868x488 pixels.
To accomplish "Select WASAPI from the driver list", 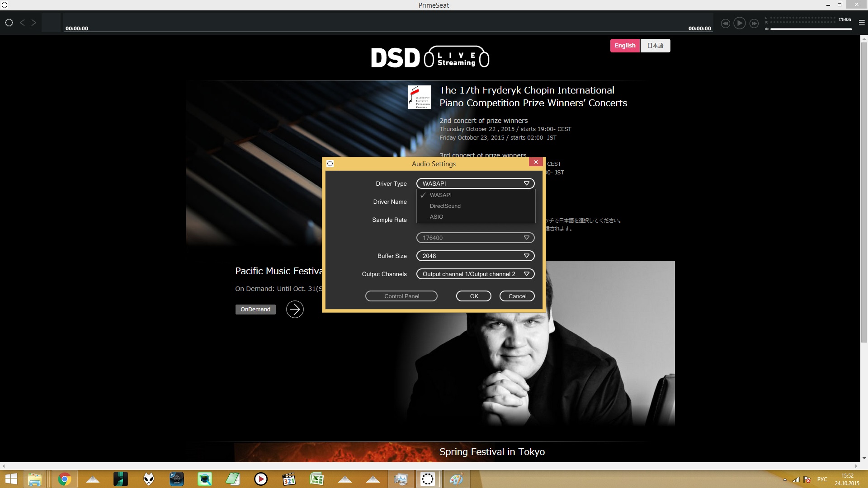I will [476, 195].
